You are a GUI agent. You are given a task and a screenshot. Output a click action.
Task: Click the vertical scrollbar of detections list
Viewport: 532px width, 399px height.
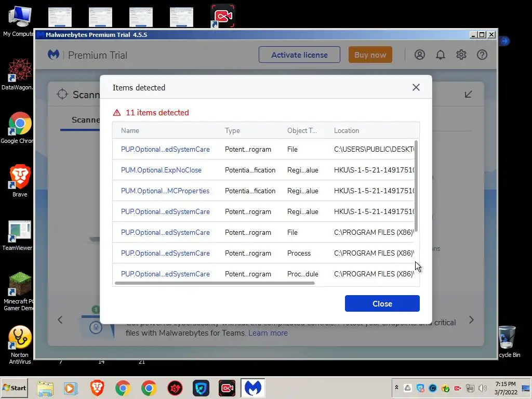tap(416, 186)
